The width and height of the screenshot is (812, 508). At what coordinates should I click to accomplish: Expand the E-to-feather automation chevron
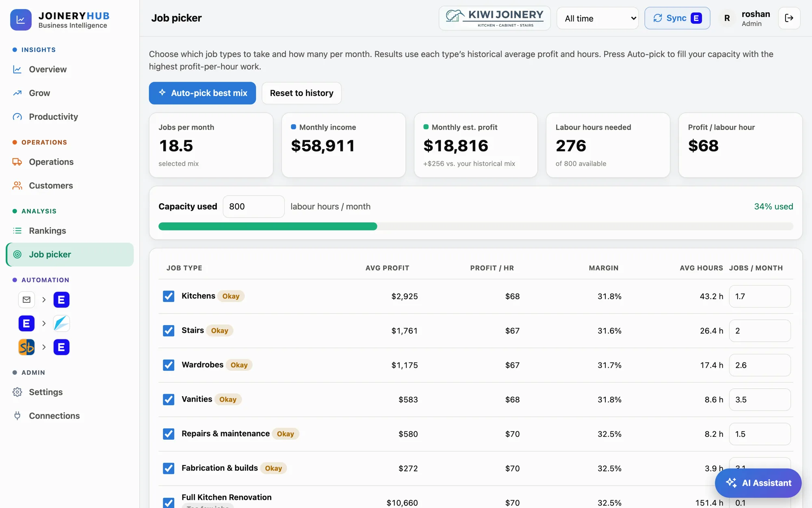tap(44, 323)
